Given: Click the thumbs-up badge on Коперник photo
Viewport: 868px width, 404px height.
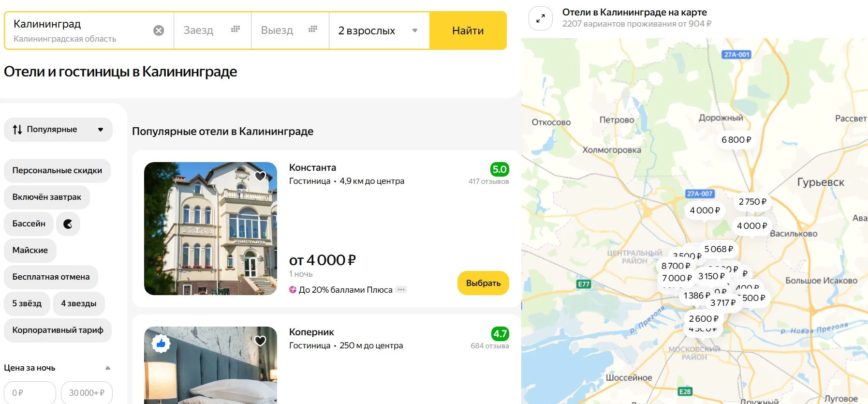Looking at the screenshot, I should point(161,344).
